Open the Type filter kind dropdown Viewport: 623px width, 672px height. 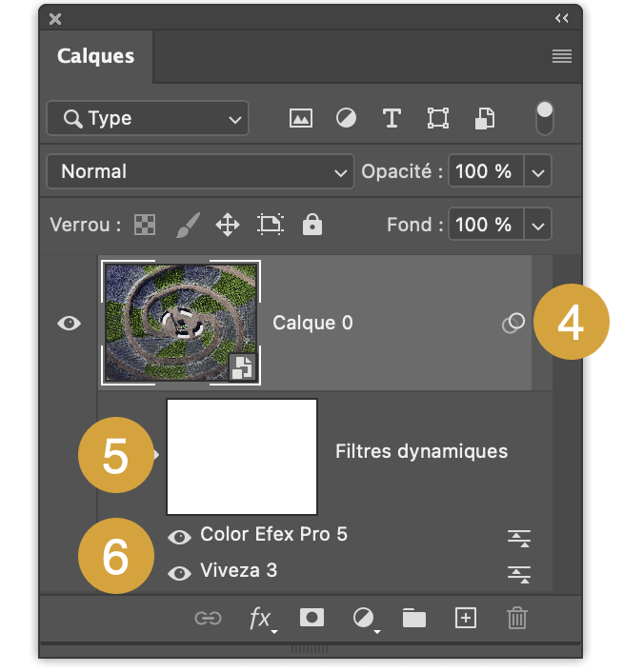[148, 118]
